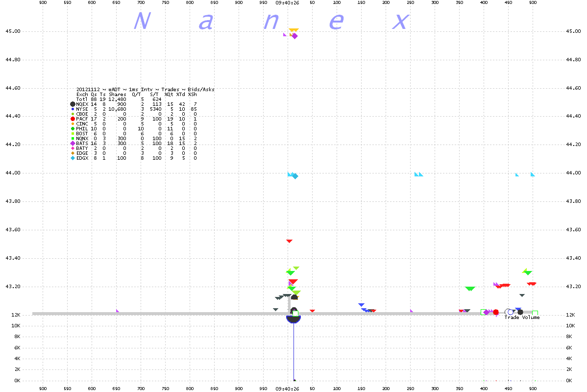Click the 'CBOE' exchange name

coord(82,114)
